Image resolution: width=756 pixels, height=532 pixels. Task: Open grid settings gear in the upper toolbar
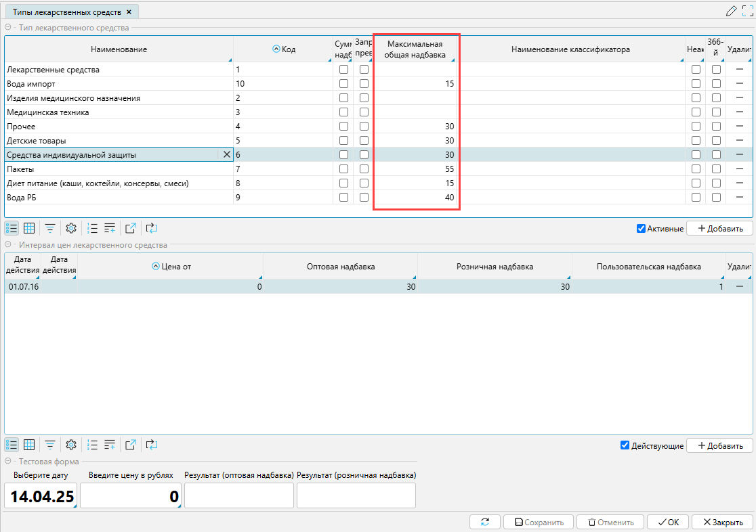71,229
